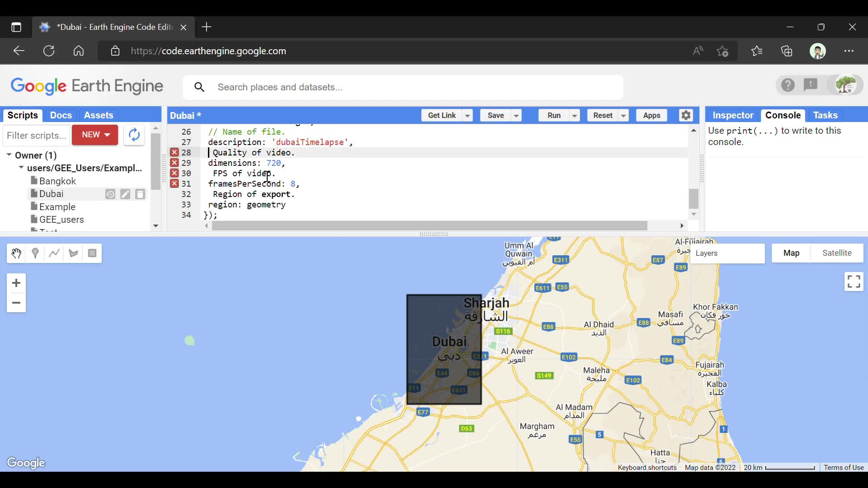The image size is (868, 488).
Task: Open the send feedback icon
Action: tap(811, 85)
